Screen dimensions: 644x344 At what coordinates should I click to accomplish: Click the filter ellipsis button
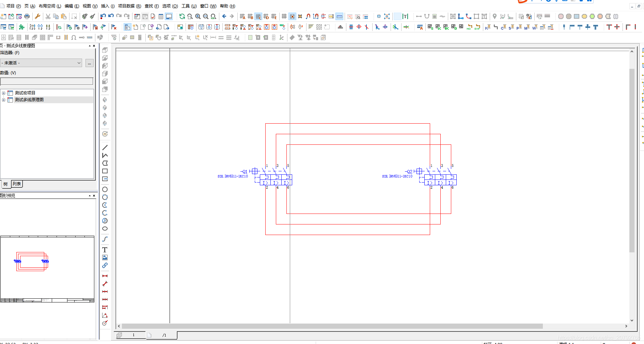[x=90, y=63]
